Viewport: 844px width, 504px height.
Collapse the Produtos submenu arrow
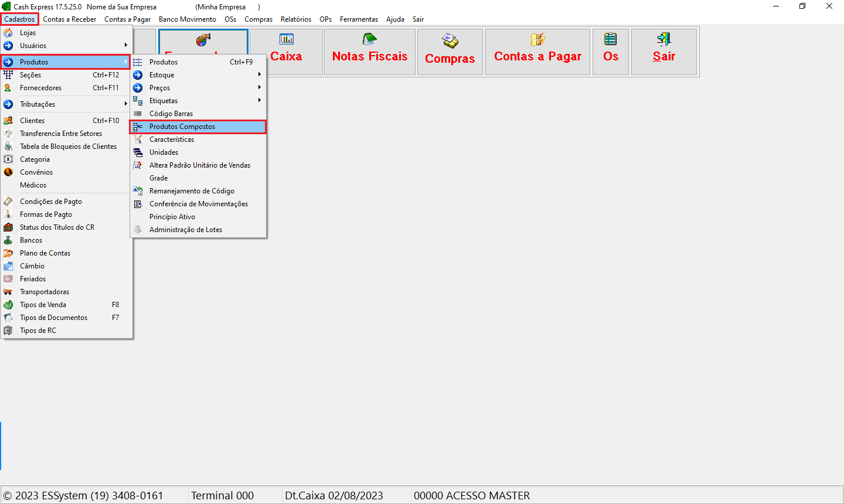pyautogui.click(x=125, y=62)
